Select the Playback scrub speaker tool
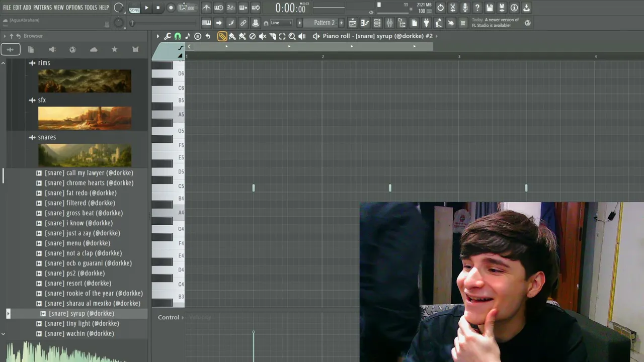The image size is (644, 362). coord(302,36)
